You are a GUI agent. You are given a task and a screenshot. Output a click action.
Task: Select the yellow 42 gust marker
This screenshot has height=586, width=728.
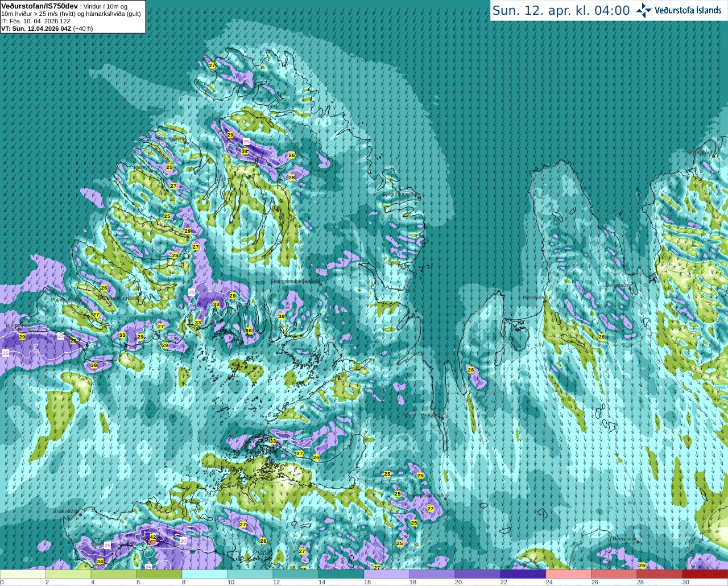[152, 537]
